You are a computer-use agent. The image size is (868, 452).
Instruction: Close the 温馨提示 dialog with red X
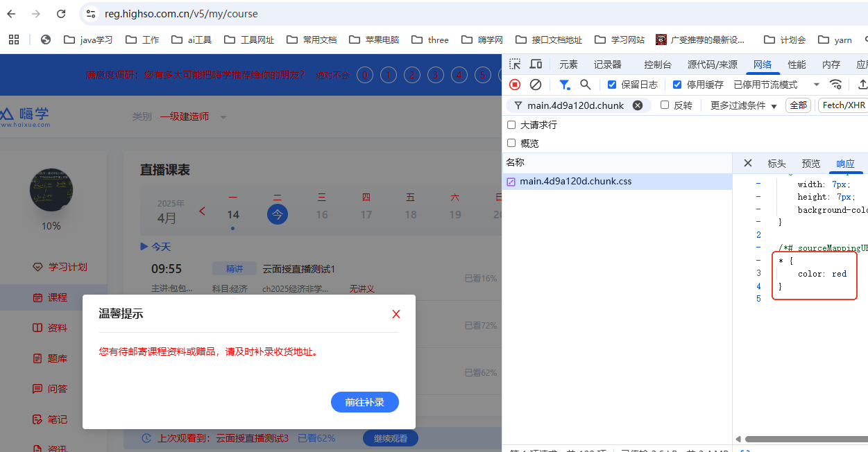[x=396, y=314]
